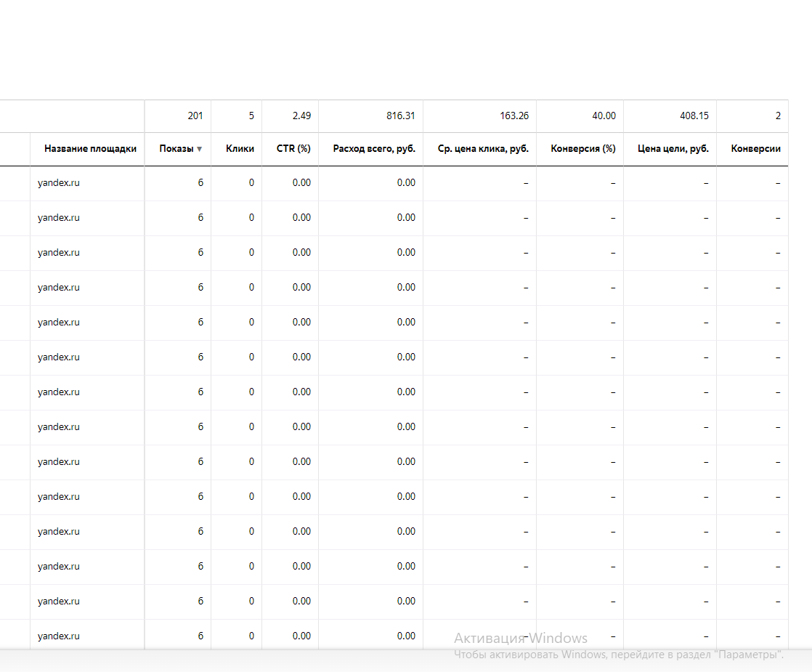Image resolution: width=812 pixels, height=672 pixels.
Task: Select total spend value 816.31
Action: tap(401, 116)
